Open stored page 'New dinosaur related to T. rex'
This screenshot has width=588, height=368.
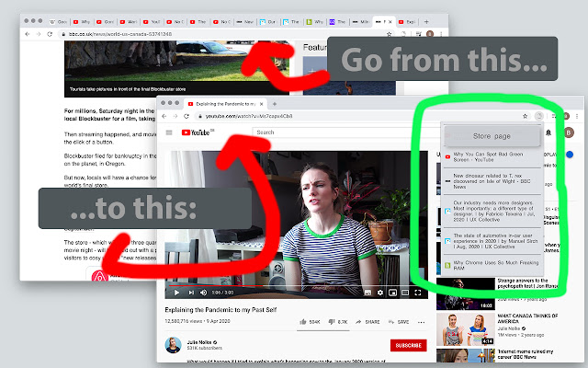(x=492, y=181)
